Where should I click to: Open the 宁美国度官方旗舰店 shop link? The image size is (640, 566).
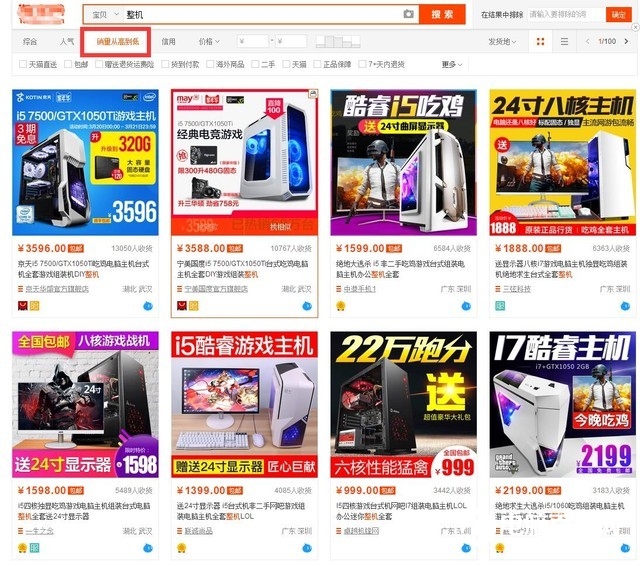[216, 289]
